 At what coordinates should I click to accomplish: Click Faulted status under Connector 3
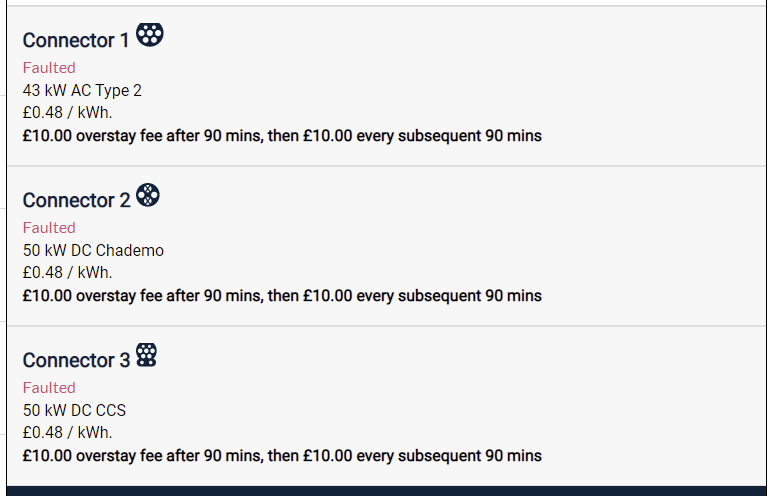[49, 387]
